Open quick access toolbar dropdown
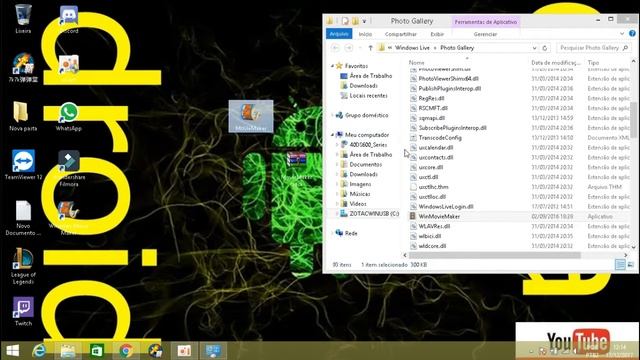The height and width of the screenshot is (360, 640). click(364, 21)
